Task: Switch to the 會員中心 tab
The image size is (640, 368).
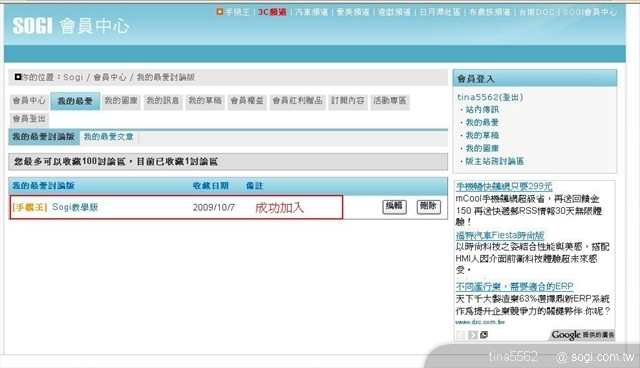Action: [x=29, y=101]
